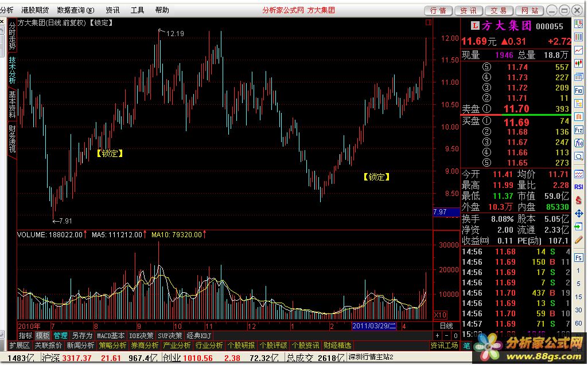Apply the DDE决策 template
Viewport: 588px width, 365px height.
(x=141, y=336)
